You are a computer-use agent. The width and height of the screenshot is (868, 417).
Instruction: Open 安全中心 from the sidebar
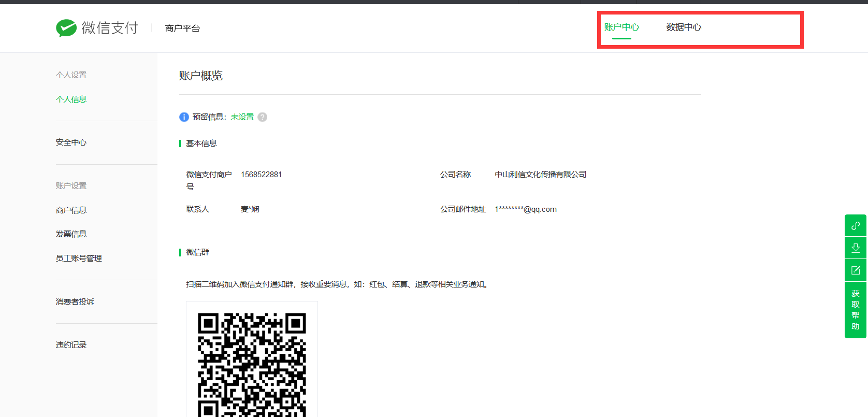(x=71, y=142)
